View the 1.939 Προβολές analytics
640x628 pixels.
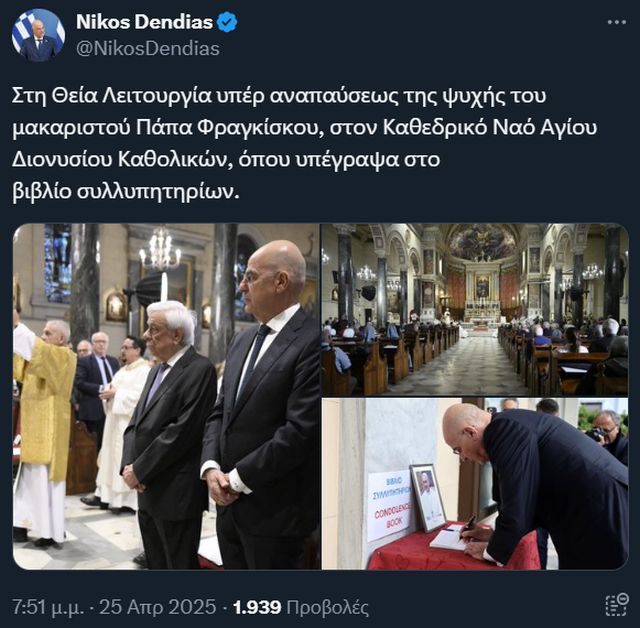tap(301, 607)
